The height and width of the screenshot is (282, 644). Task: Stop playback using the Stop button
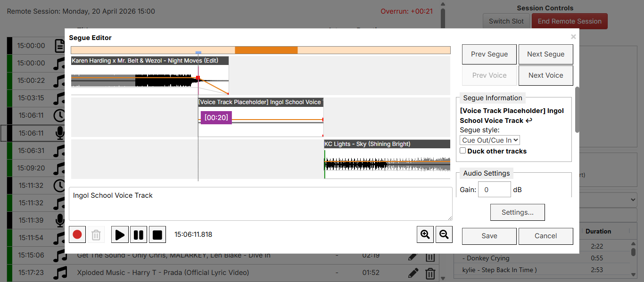point(157,234)
